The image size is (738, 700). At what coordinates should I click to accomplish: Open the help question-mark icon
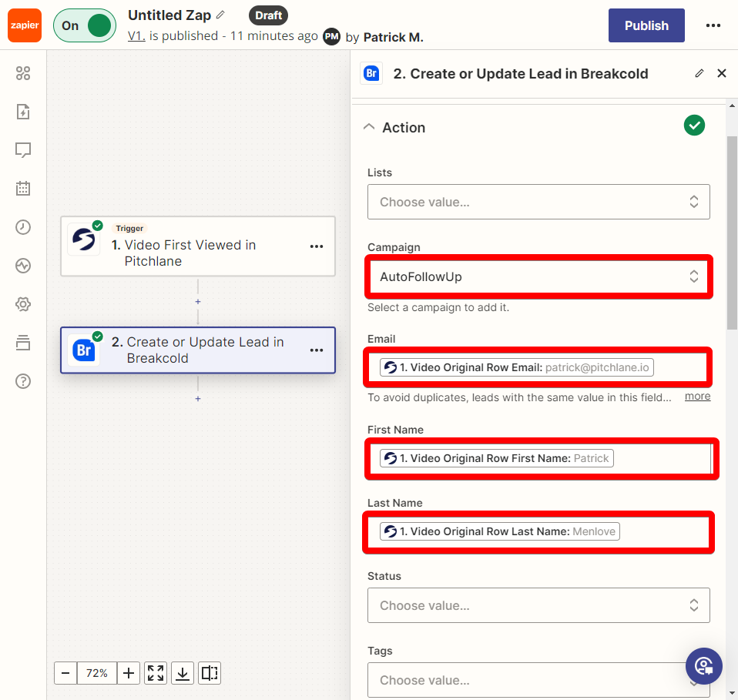(23, 381)
